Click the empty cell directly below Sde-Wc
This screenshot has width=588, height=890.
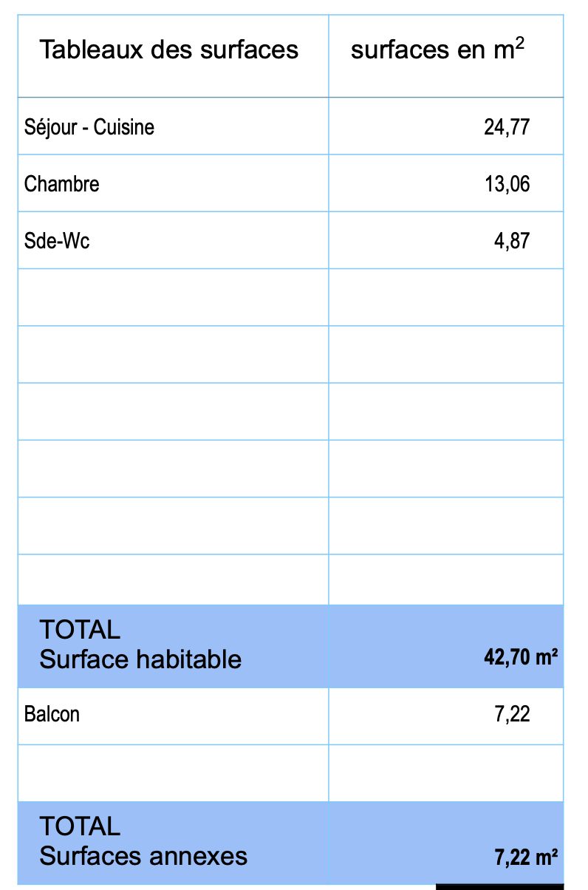(173, 297)
